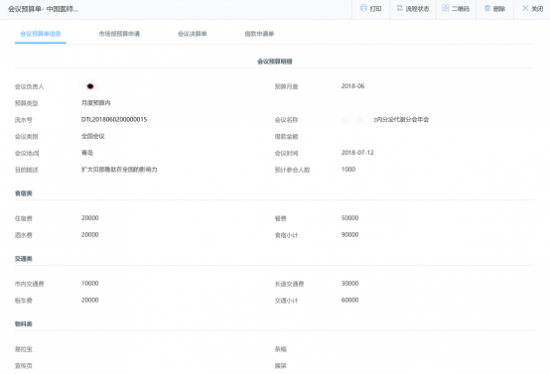This screenshot has height=374, width=550.
Task: Click 租车费 amount 20000
Action: pyautogui.click(x=90, y=300)
